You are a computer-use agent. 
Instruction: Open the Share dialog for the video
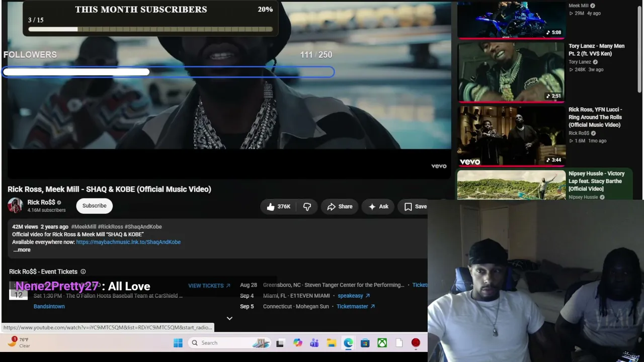point(340,207)
